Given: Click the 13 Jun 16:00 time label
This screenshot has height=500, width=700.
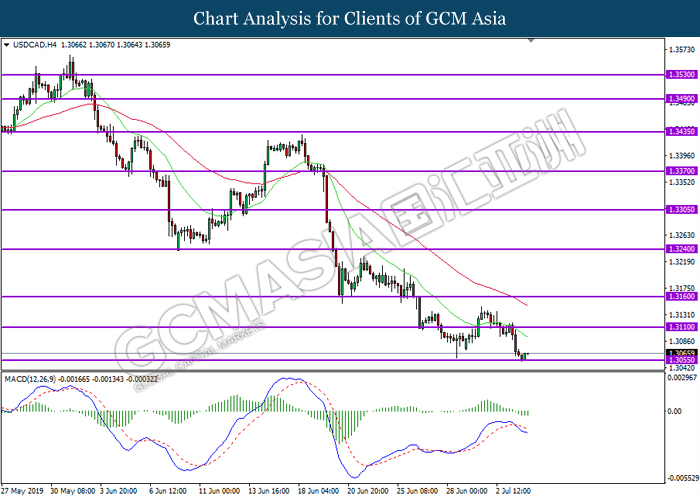Looking at the screenshot, I should [x=269, y=491].
